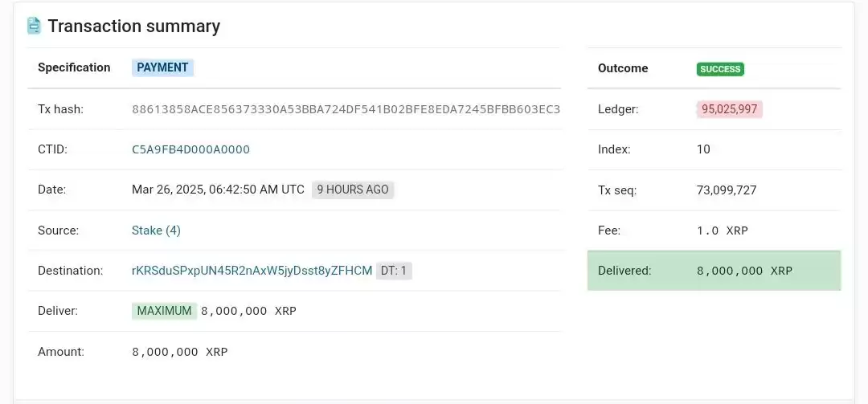Click the Fee value 1.0 XRP
Image resolution: width=868 pixels, height=404 pixels.
[x=723, y=231]
